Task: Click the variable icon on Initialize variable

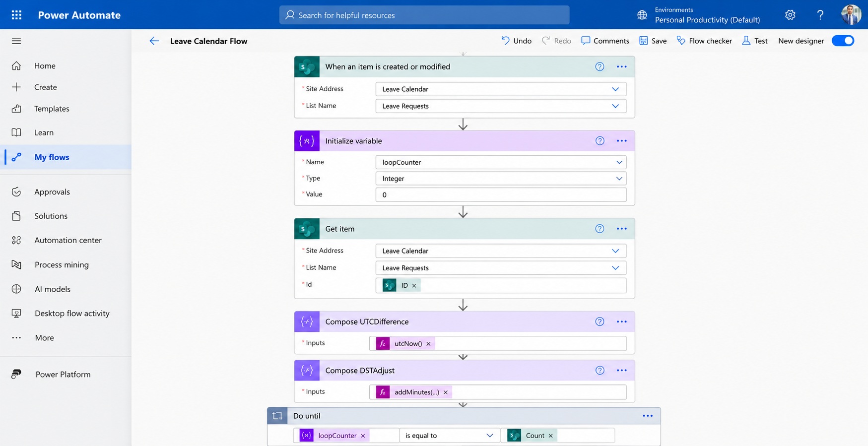Action: (307, 141)
